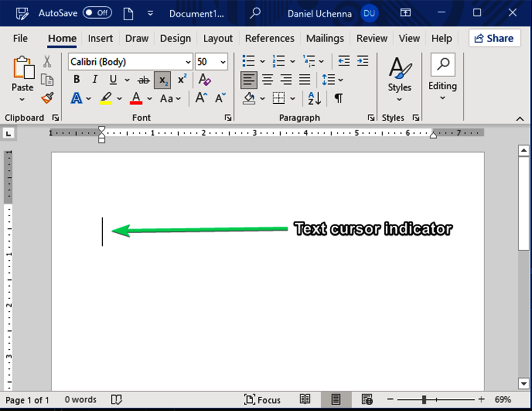Enable center paragraph alignment
Screen dimensions: 532x411
tap(267, 79)
